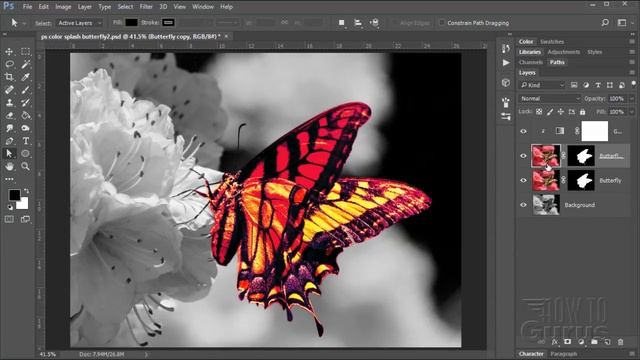The width and height of the screenshot is (640, 360).
Task: Switch to the Channels tab
Action: [x=531, y=62]
